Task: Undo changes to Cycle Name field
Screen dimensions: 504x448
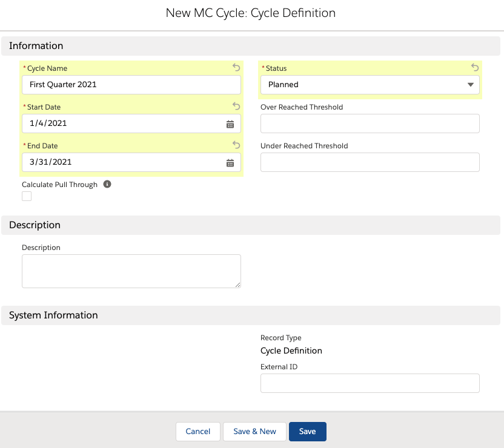Action: 236,68
